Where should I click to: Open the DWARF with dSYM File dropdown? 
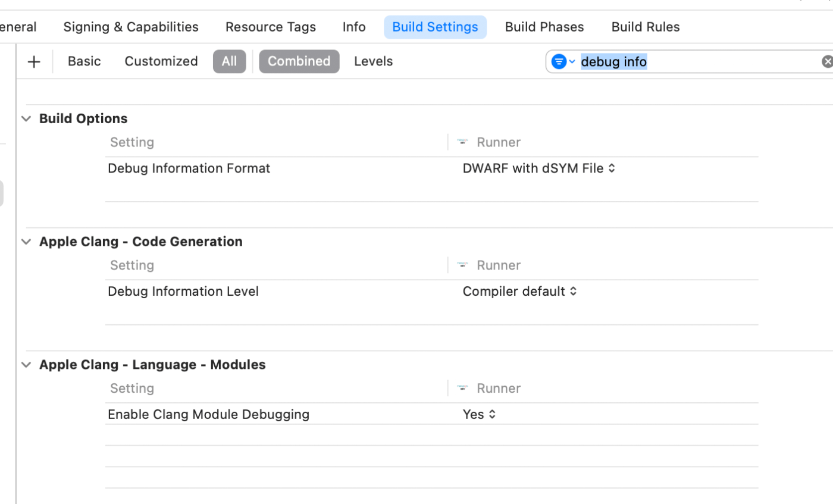coord(538,168)
